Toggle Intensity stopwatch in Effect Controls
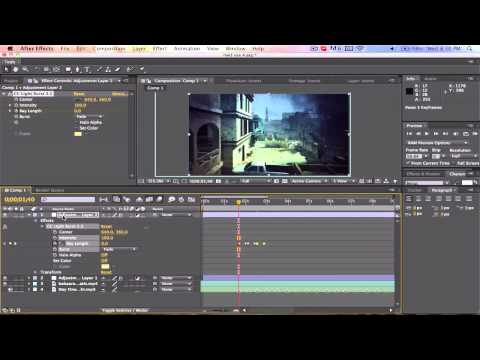 [x=16, y=105]
